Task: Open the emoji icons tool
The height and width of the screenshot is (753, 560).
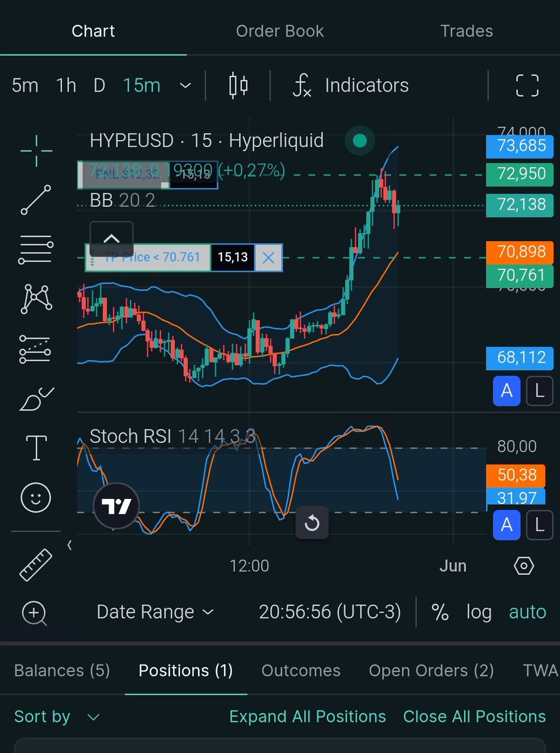Action: pos(36,498)
